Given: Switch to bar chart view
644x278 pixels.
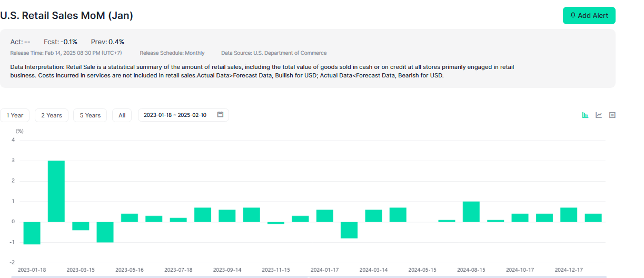Looking at the screenshot, I should (x=585, y=115).
